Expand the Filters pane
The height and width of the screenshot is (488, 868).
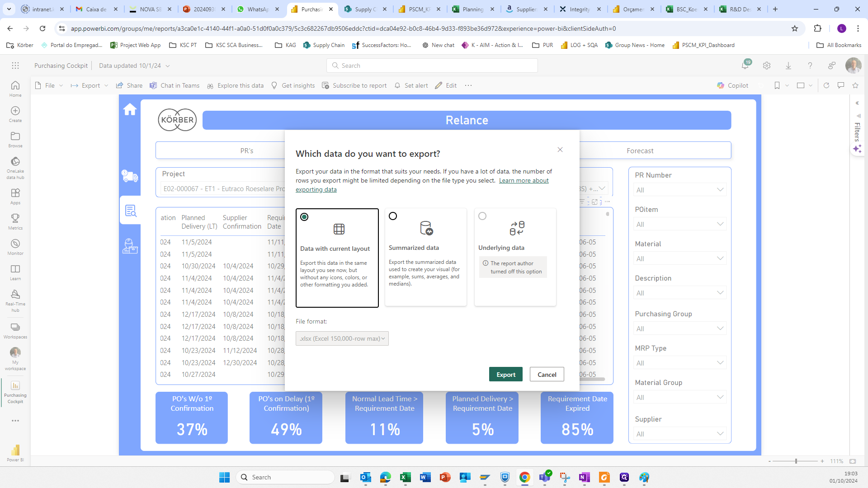tap(857, 103)
